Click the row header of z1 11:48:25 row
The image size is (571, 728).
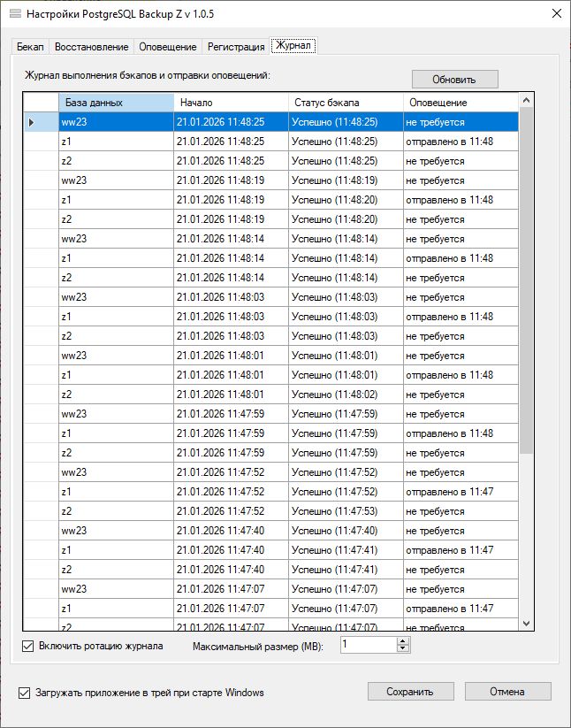coord(41,142)
